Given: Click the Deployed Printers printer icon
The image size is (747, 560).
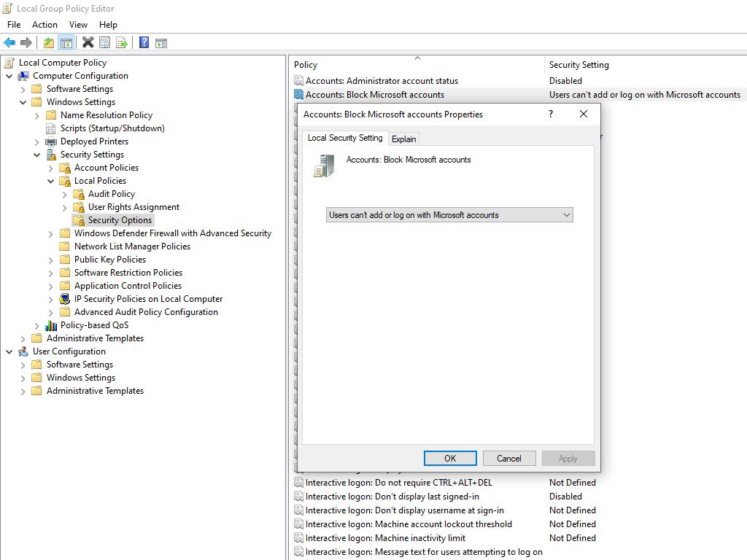Looking at the screenshot, I should 51,141.
